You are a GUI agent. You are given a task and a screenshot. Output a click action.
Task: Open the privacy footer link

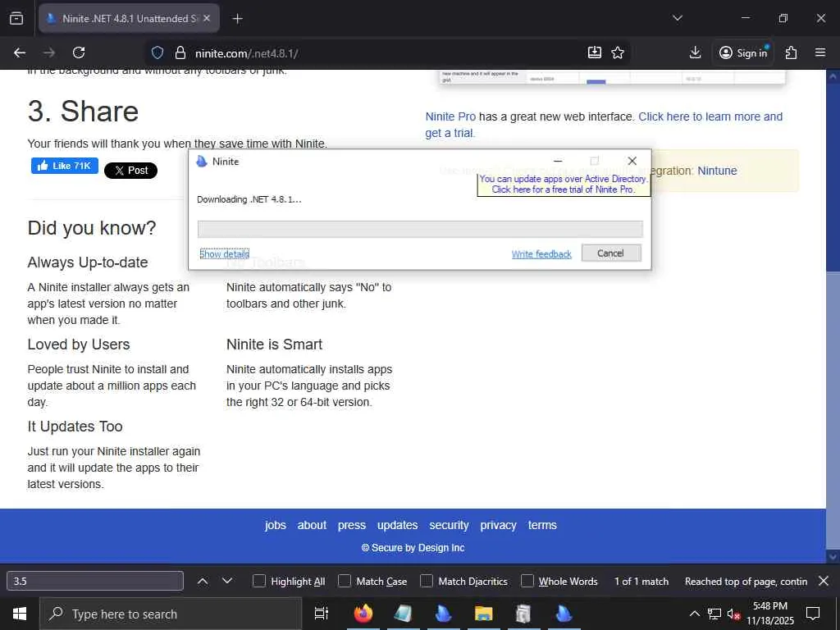[x=498, y=526]
